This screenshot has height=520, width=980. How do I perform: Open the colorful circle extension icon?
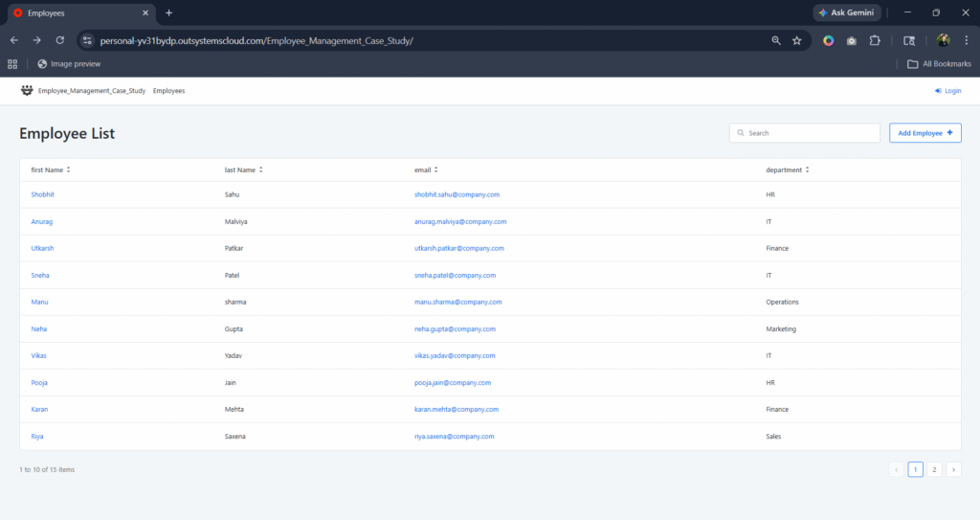828,40
